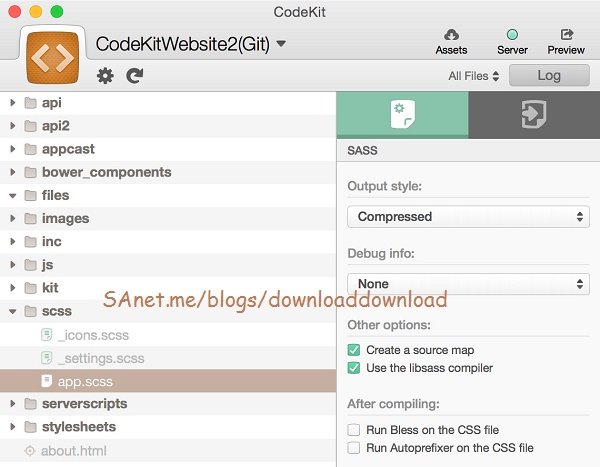Image resolution: width=600 pixels, height=467 pixels.
Task: Select the stylesheets folder name
Action: (x=79, y=427)
